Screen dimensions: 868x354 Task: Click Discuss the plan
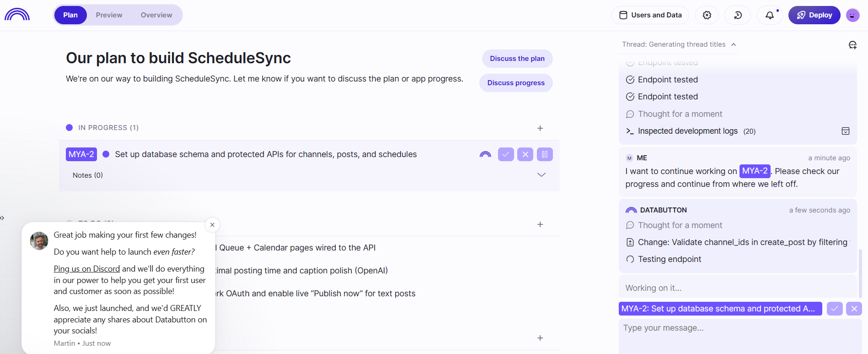point(517,59)
